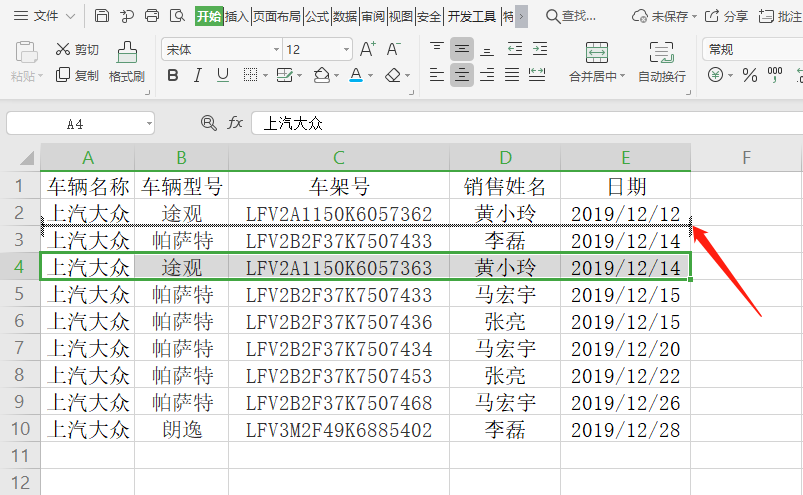Click the Borders icon
The height and width of the screenshot is (495, 803).
pyautogui.click(x=250, y=76)
